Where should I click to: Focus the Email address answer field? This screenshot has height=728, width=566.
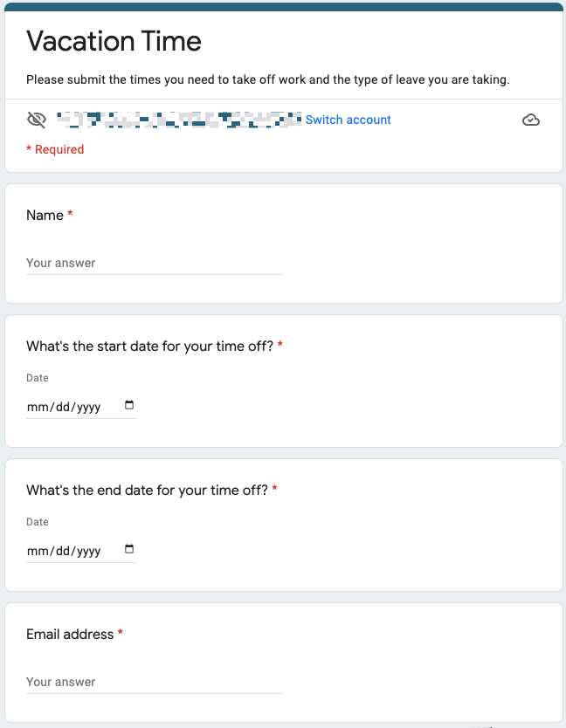155,682
